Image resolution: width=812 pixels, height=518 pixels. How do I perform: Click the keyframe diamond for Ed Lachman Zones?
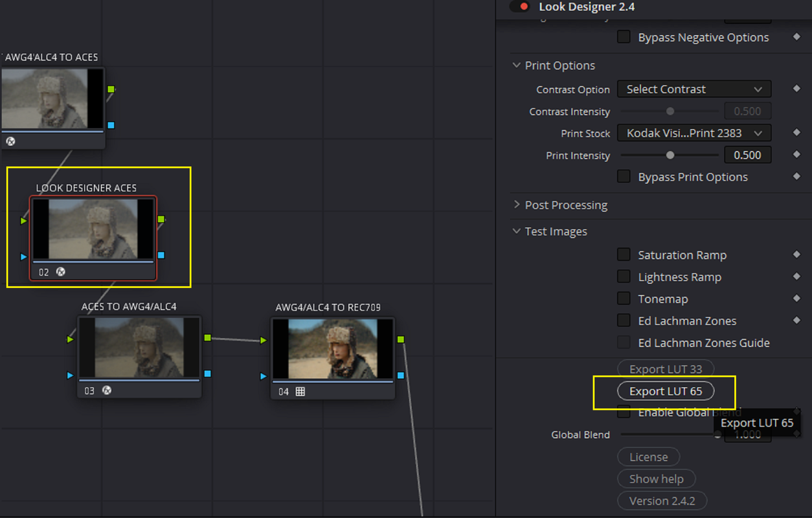click(x=797, y=321)
